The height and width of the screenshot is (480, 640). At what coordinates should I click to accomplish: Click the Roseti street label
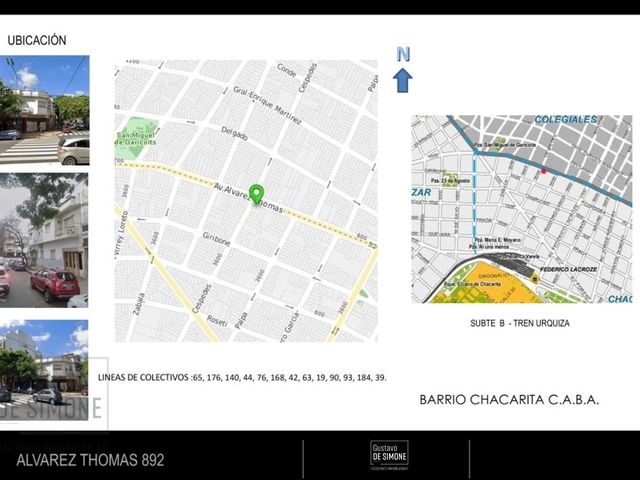tap(217, 321)
